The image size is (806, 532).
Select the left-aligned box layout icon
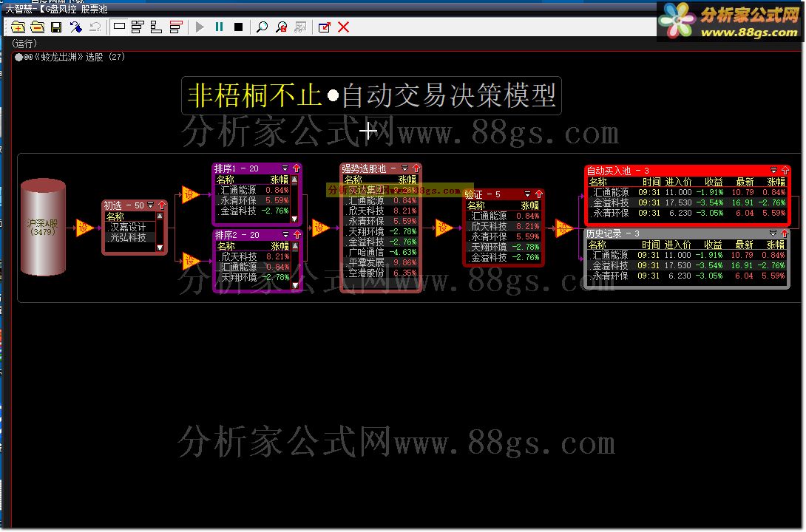(156, 27)
